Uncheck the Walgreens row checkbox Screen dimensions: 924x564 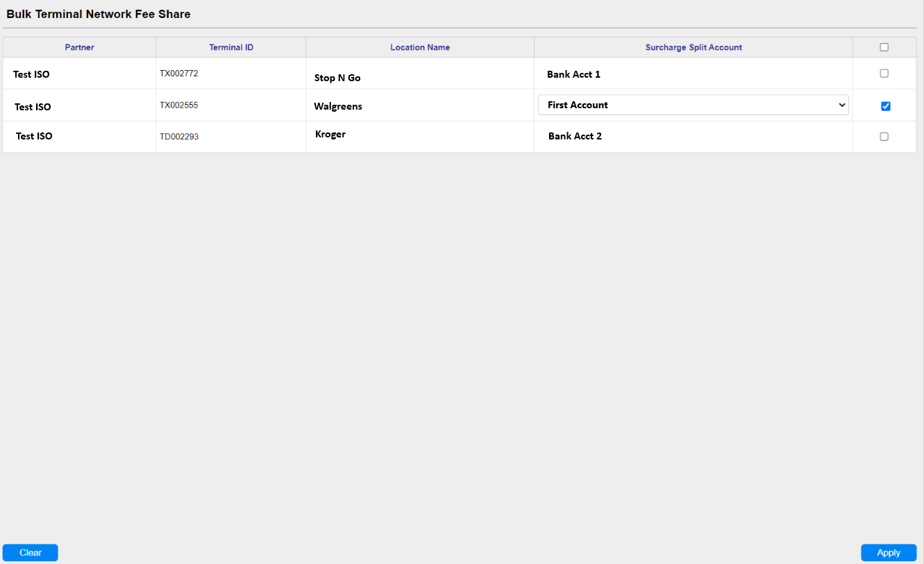885,106
